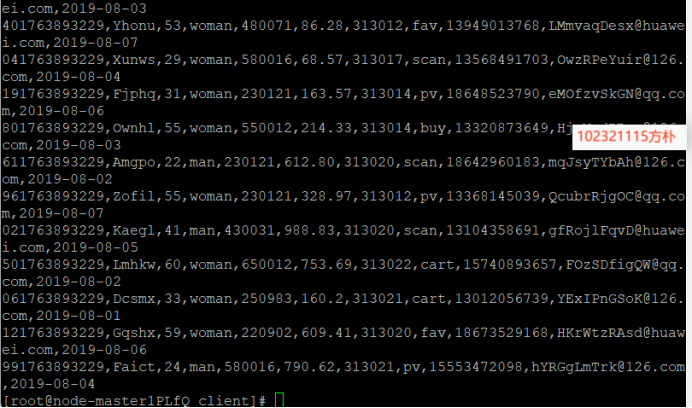Click the email gfRojlFqvD@huawe in the Kaegl row
The height and width of the screenshot is (408, 692).
617,230
